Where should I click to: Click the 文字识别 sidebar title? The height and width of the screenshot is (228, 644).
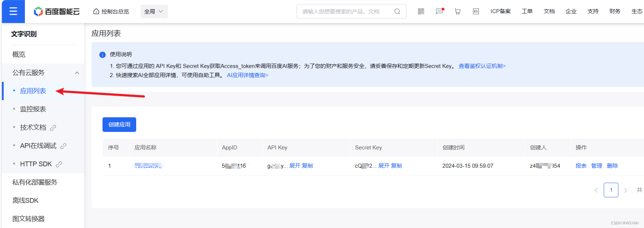(24, 34)
